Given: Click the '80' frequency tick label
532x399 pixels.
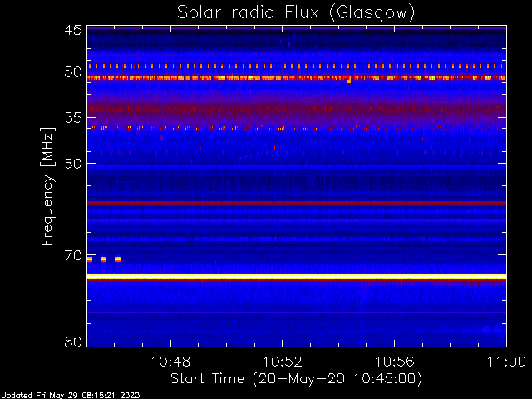Looking at the screenshot, I should [x=73, y=342].
